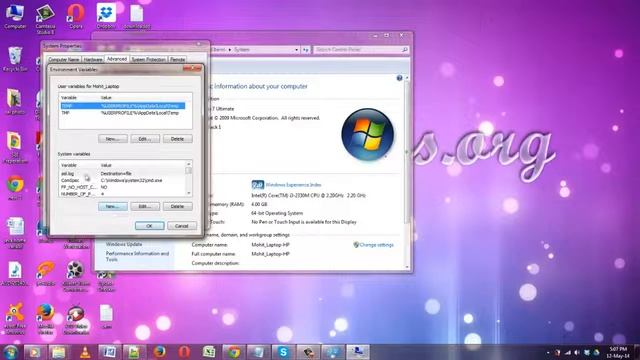This screenshot has height=360, width=640.
Task: Click the network signal tray icon
Action: pos(568,352)
